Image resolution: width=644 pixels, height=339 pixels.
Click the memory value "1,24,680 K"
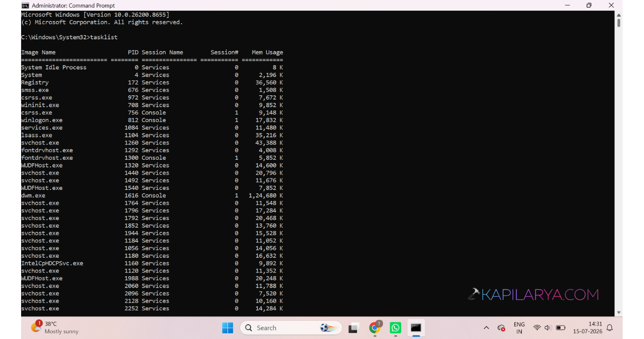(x=266, y=195)
